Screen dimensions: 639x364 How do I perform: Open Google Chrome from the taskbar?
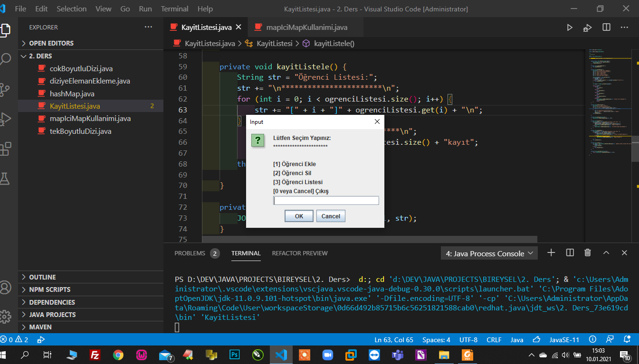118,355
